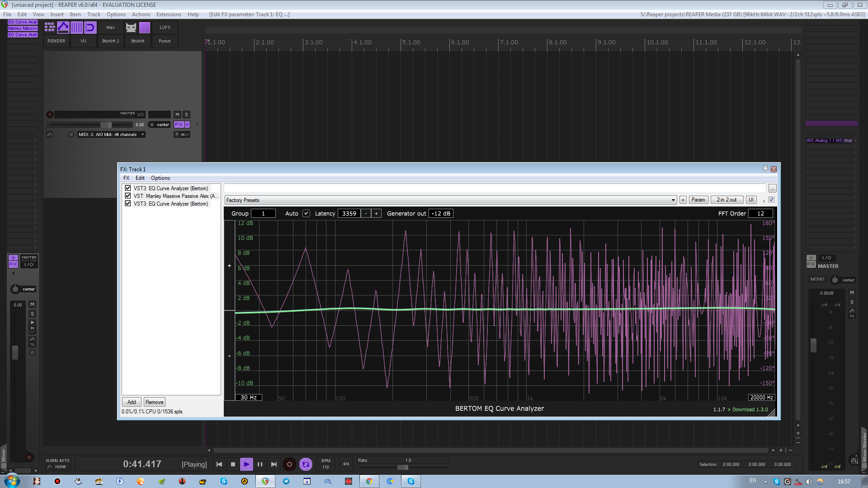Click the track volume fader

click(x=106, y=125)
